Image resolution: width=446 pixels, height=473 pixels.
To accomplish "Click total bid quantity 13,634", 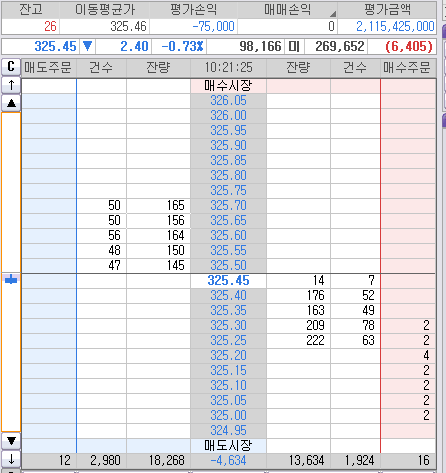I will [298, 461].
